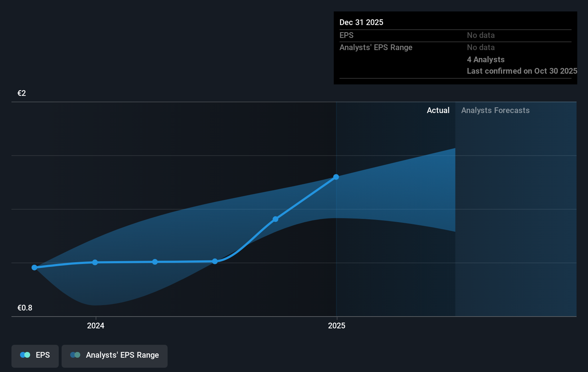Viewport: 588px width, 372px height.
Task: Click the Last confirmed on Oct 30 2025 text
Action: pyautogui.click(x=521, y=71)
